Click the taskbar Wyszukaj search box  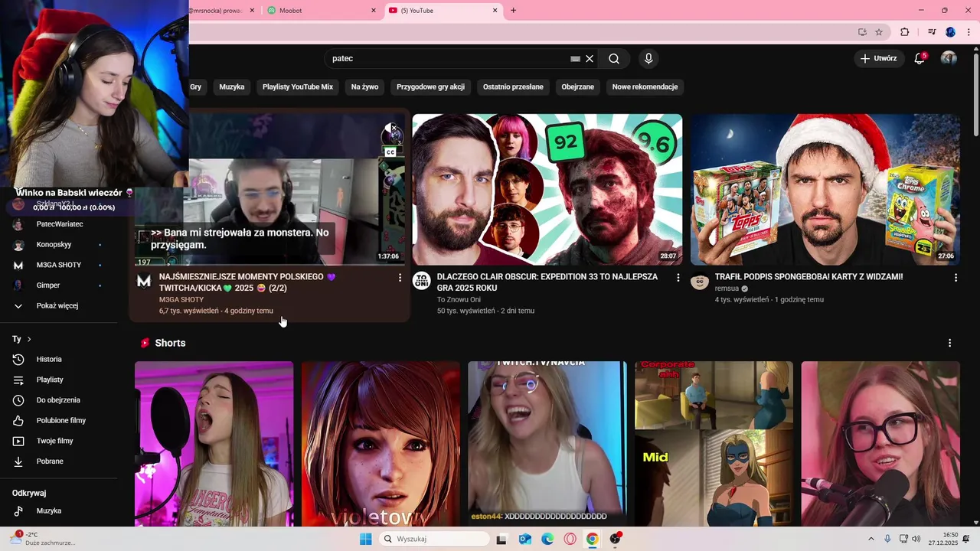coord(435,539)
